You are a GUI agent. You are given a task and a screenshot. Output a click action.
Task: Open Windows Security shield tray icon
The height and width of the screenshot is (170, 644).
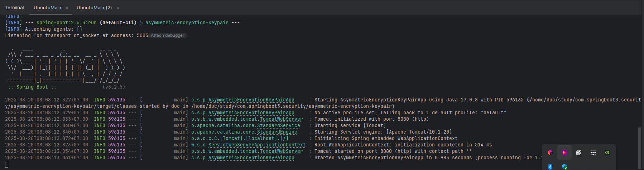pos(564,166)
